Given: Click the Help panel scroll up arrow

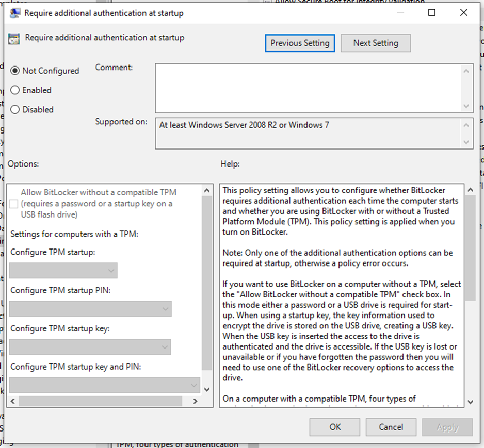Looking at the screenshot, I should (470, 190).
